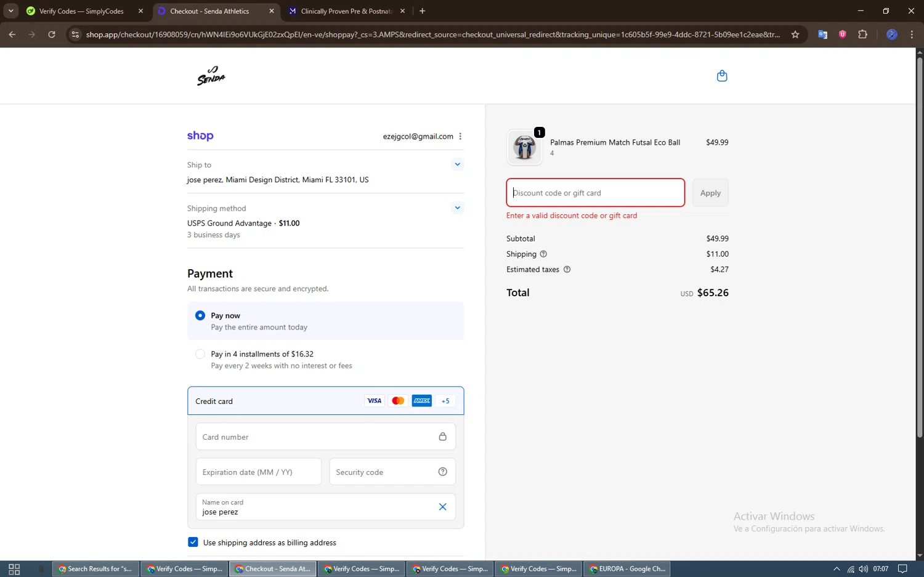
Task: Open the tab search dropdown arrow
Action: tap(10, 11)
